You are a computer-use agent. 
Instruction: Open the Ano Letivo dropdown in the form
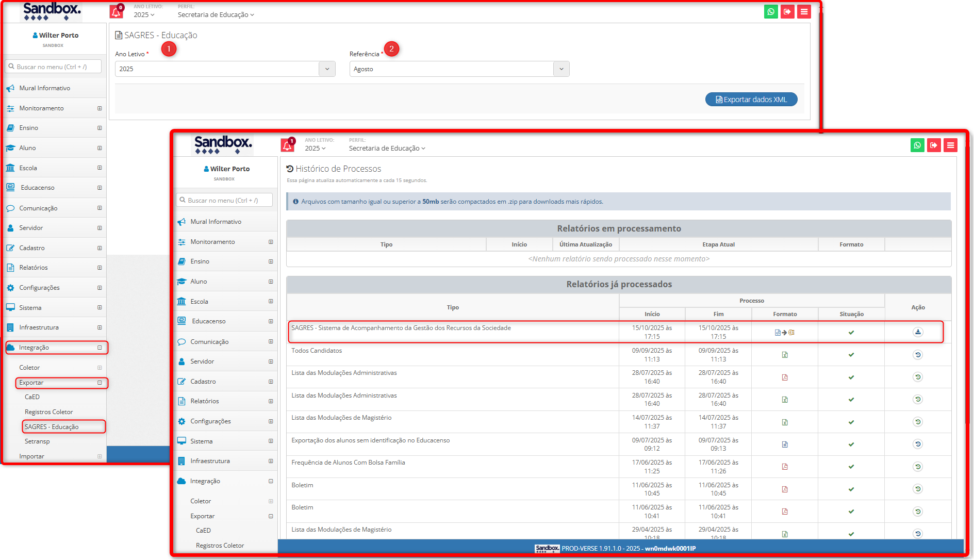point(225,69)
